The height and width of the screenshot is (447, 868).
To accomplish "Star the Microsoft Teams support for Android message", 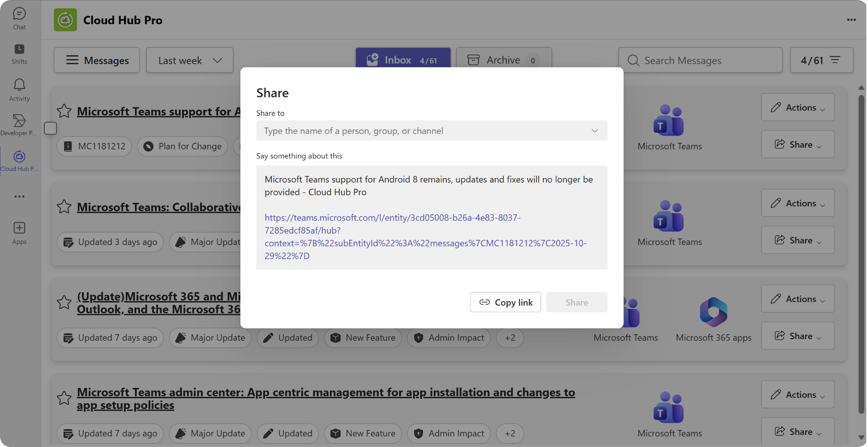I will 64,111.
